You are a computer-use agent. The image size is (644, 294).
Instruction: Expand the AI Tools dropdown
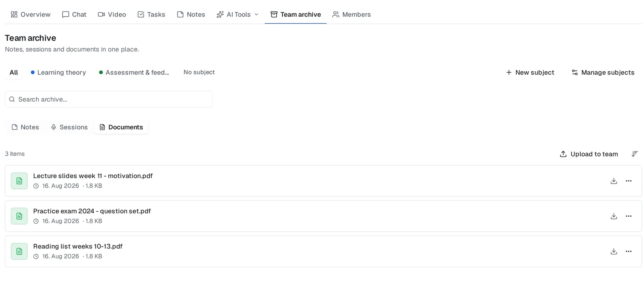point(237,14)
